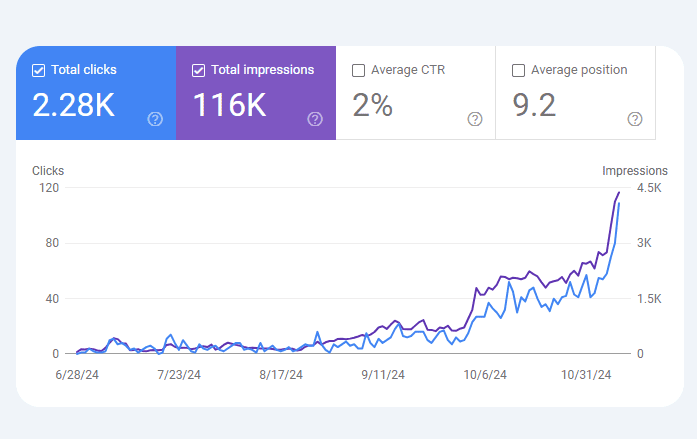Enable the Average CTR checkbox

pos(358,70)
